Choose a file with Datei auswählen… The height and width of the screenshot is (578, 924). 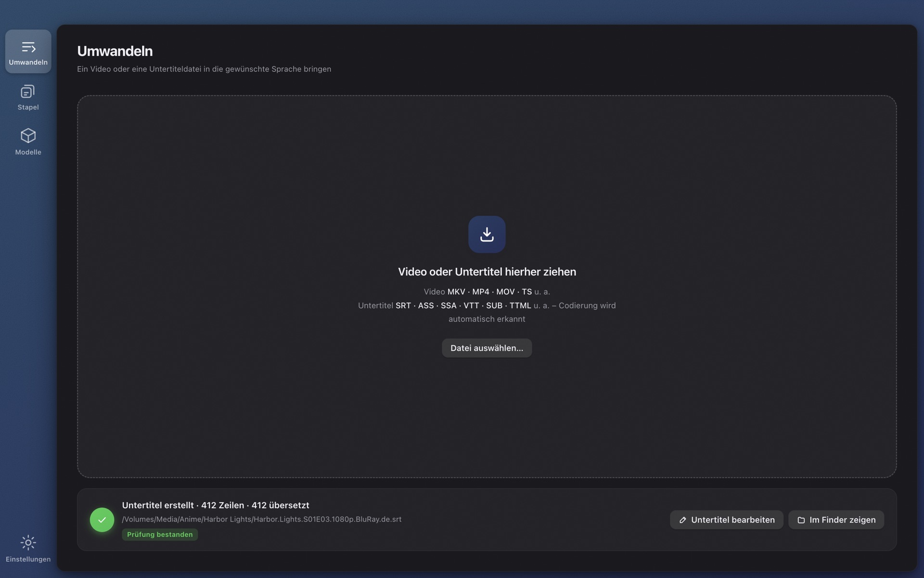(x=487, y=348)
